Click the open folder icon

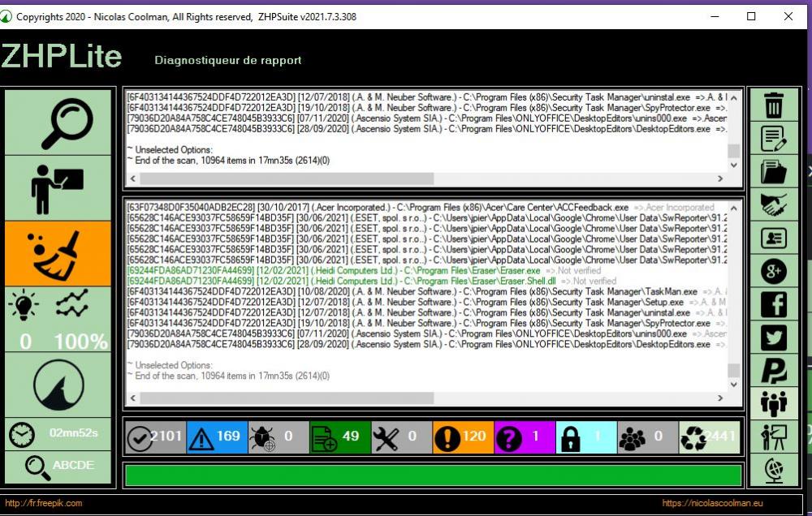coord(774,171)
